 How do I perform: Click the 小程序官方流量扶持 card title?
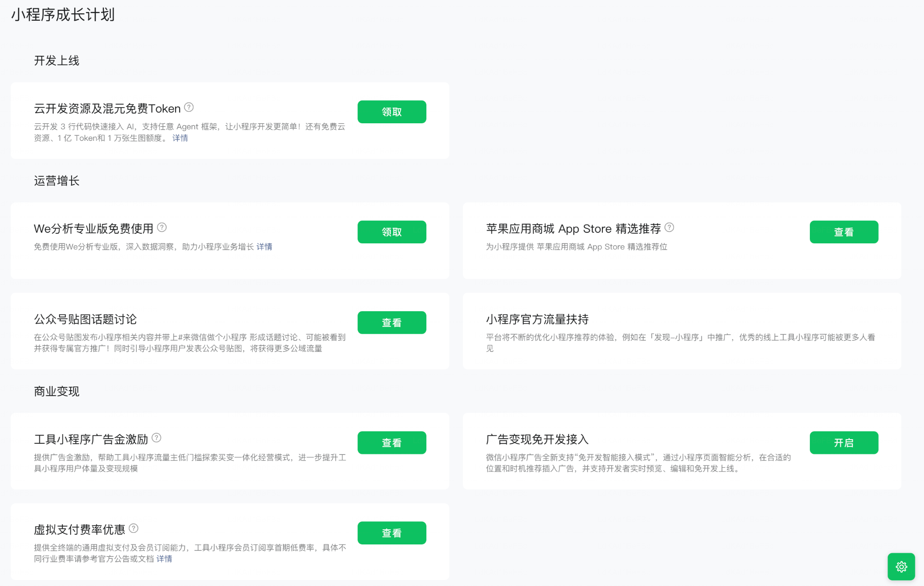click(x=537, y=319)
